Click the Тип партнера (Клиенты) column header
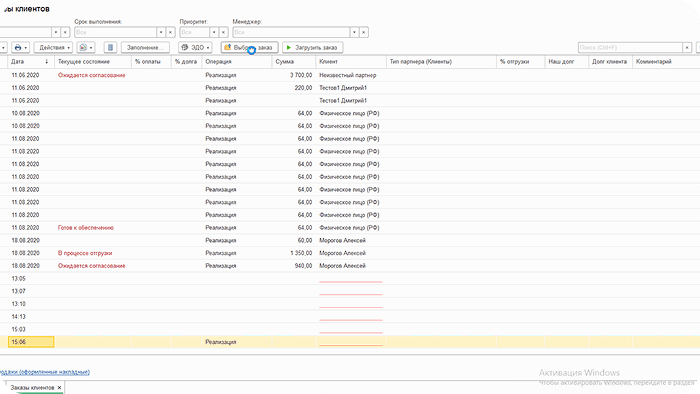The width and height of the screenshot is (700, 394). pos(441,62)
